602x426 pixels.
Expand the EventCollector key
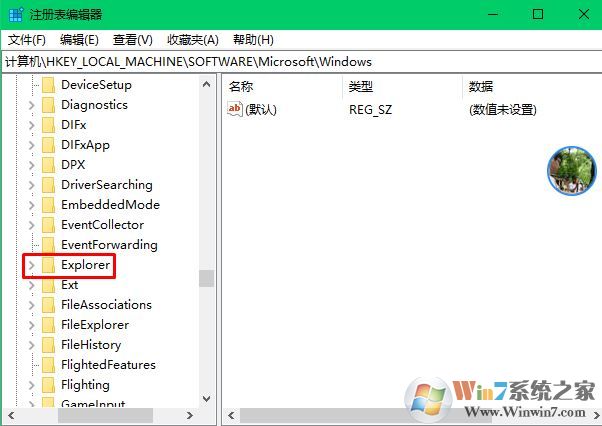point(32,225)
